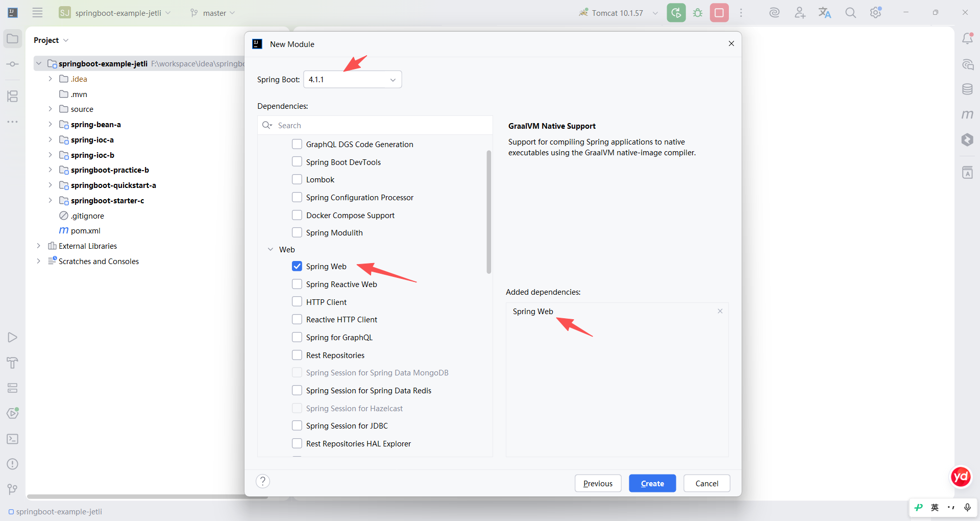Image resolution: width=980 pixels, height=521 pixels.
Task: Uncheck the Spring Web dependency
Action: (x=297, y=266)
